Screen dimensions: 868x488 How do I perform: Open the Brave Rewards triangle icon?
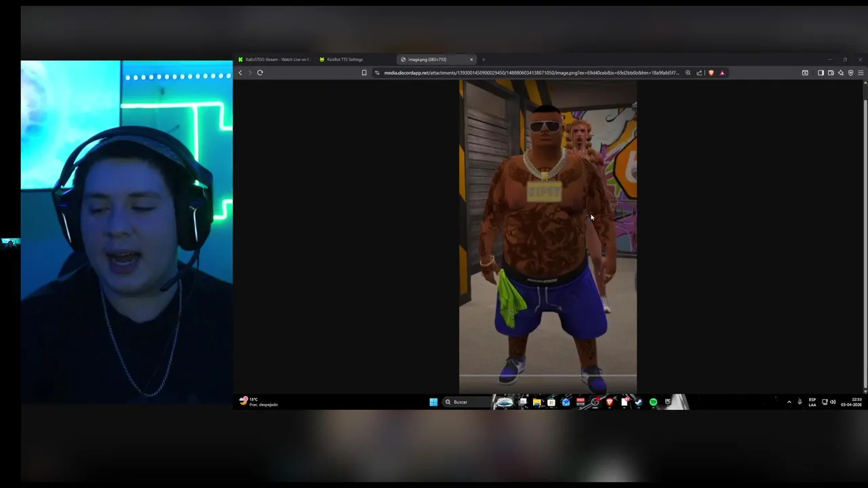[722, 73]
